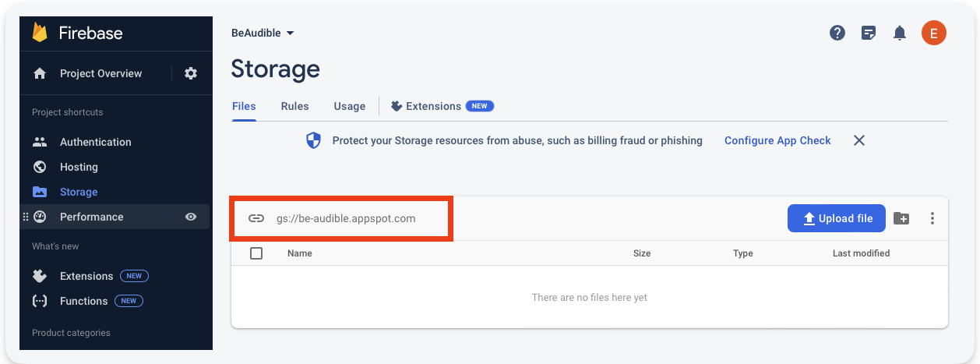The height and width of the screenshot is (364, 980).
Task: Open the account avatar E
Action: [933, 33]
